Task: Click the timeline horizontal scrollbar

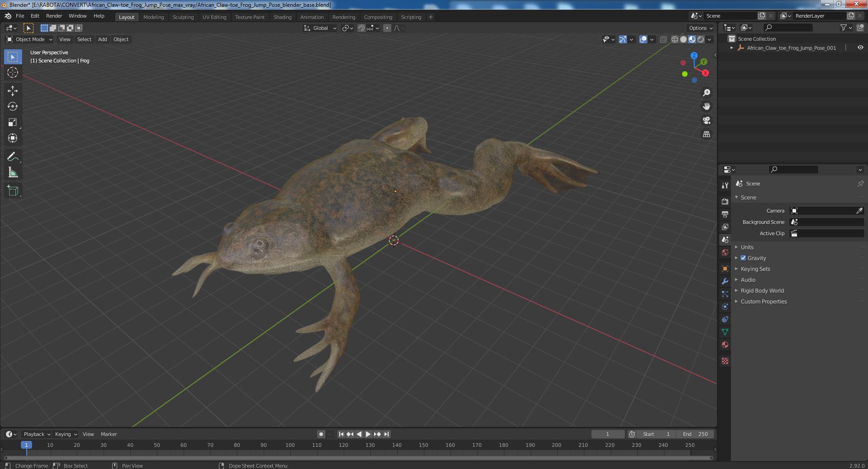Action: pos(358,458)
